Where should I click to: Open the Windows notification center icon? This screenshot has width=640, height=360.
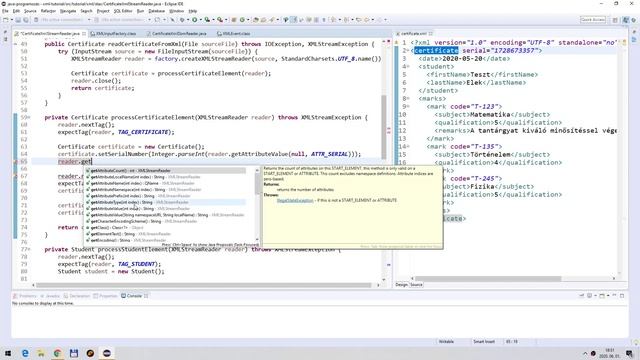click(629, 353)
